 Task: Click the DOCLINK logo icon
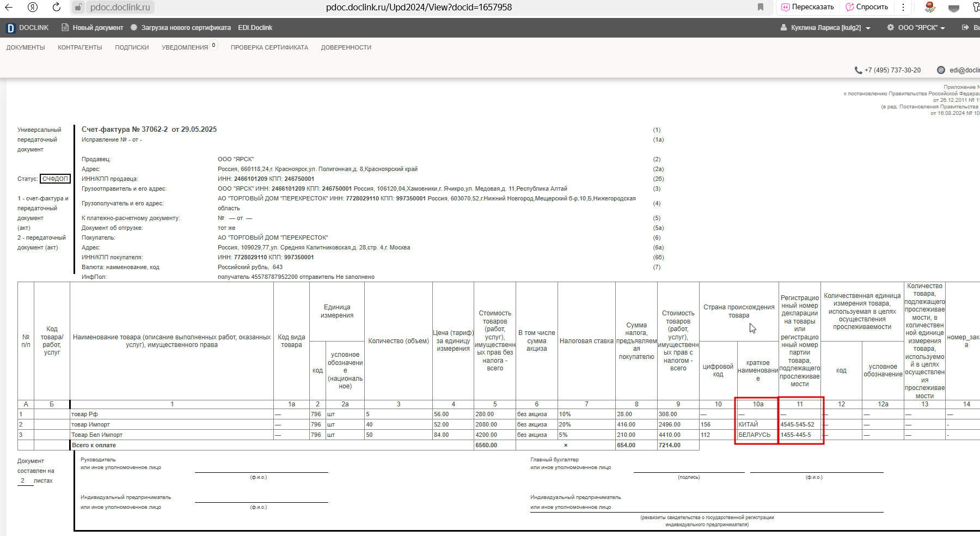10,28
